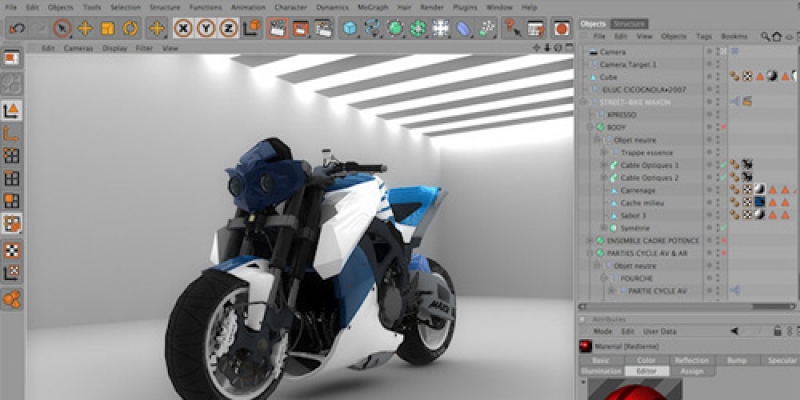The width and height of the screenshot is (800, 400).
Task: Open the viewport Filter menu
Action: pos(144,48)
